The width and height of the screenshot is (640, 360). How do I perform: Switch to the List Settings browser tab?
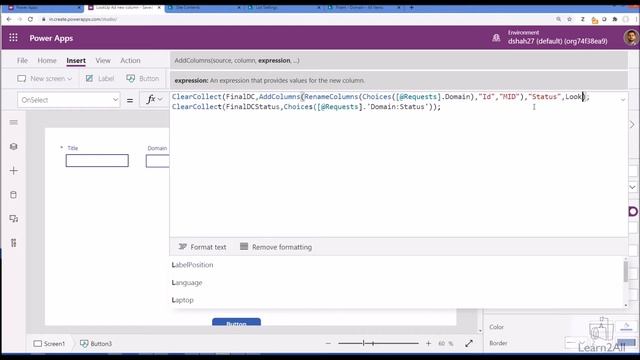coord(283,7)
